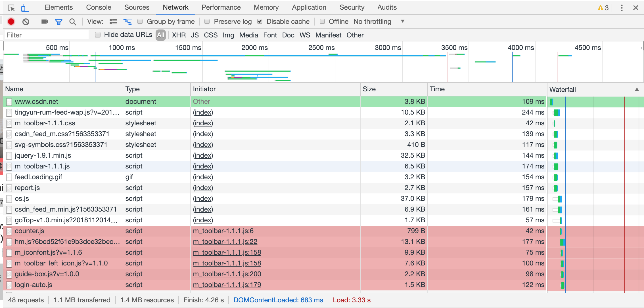This screenshot has height=308, width=644.
Task: Toggle the capture screenshots camera icon
Action: [45, 22]
